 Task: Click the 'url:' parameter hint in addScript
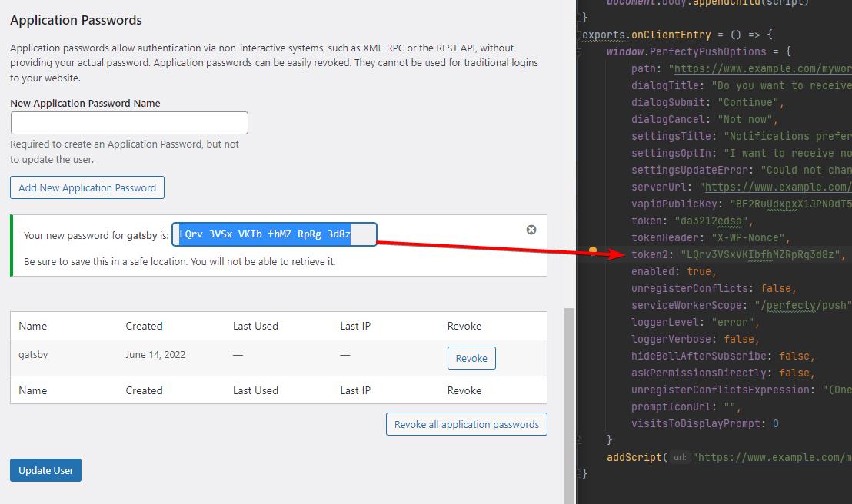click(x=679, y=457)
